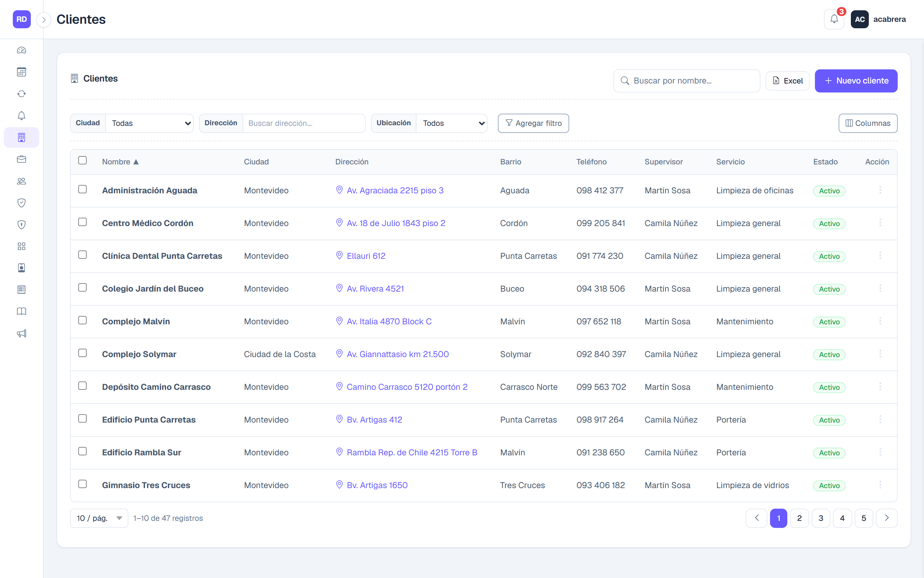Viewport: 924px width, 578px height.
Task: Check the Gimnasio Tres Cruces row checkbox
Action: pyautogui.click(x=82, y=484)
